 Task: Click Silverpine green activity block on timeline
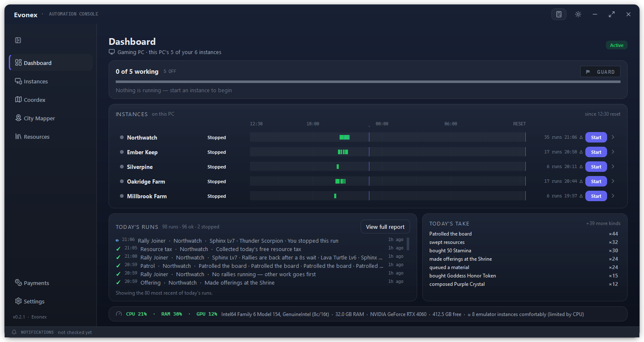338,167
